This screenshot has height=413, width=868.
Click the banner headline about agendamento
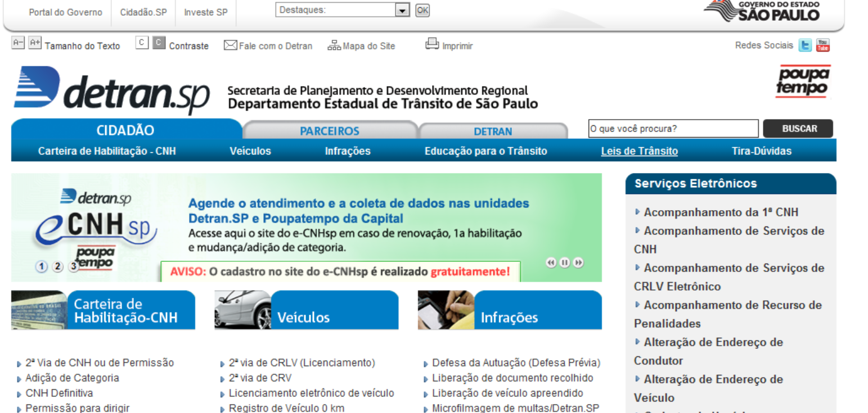click(359, 210)
